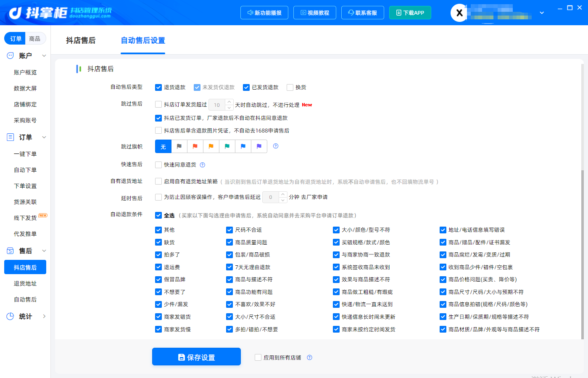Image resolution: width=588 pixels, height=378 pixels.
Task: Click the headset icon in 联系客服
Action: [351, 13]
